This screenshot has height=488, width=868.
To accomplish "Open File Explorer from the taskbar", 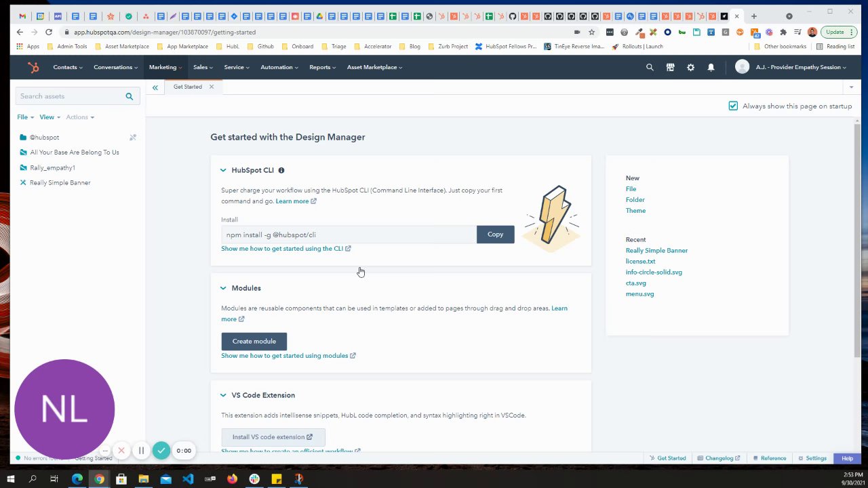I will click(x=144, y=479).
